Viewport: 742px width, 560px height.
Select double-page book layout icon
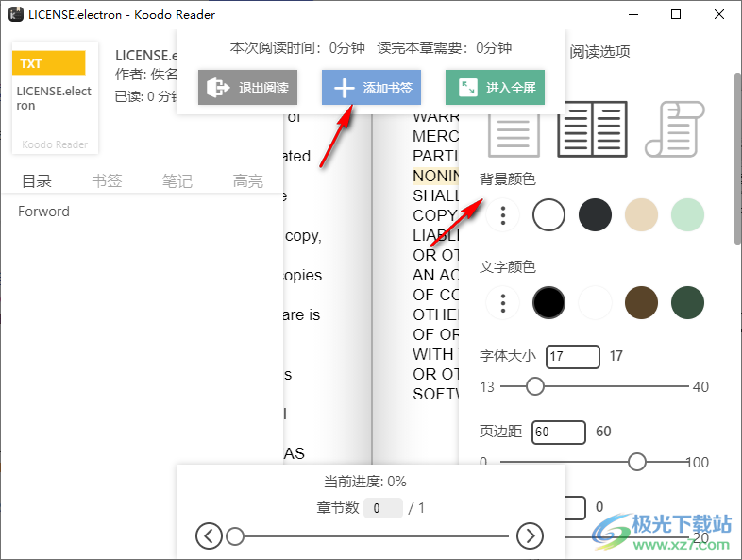pos(593,128)
